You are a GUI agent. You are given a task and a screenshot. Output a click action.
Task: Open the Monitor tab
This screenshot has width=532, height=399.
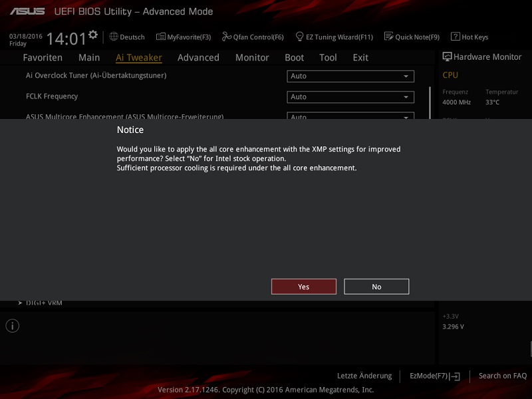(252, 58)
